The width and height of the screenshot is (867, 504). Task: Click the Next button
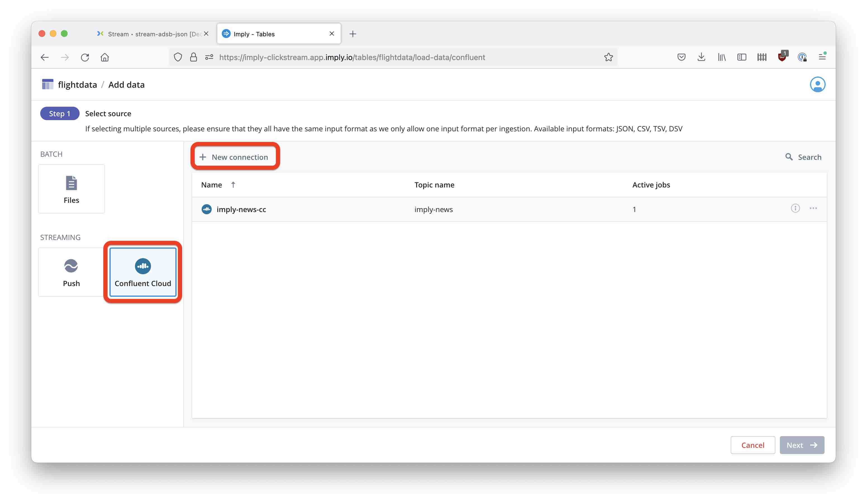coord(802,445)
